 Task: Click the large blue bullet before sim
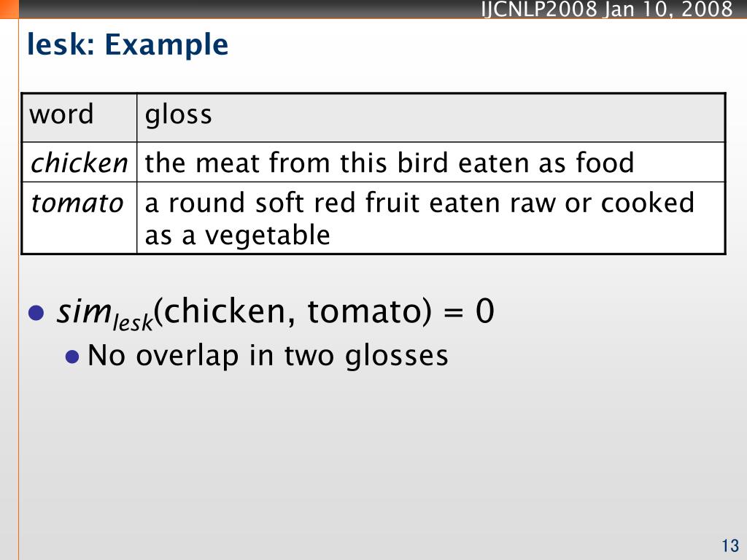coord(36,313)
